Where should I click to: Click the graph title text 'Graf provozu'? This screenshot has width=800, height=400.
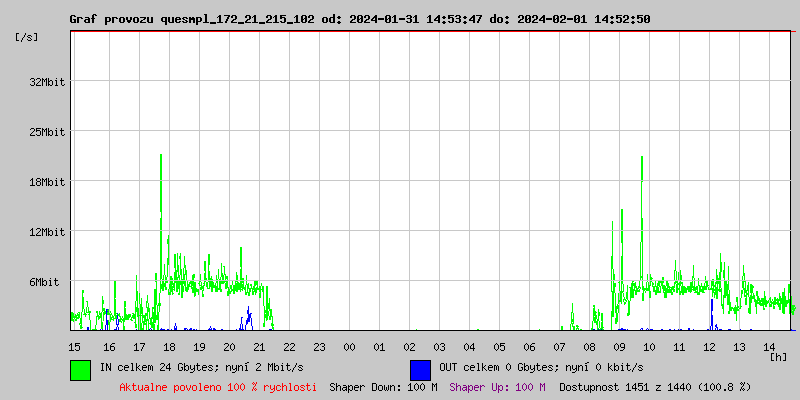pyautogui.click(x=112, y=19)
